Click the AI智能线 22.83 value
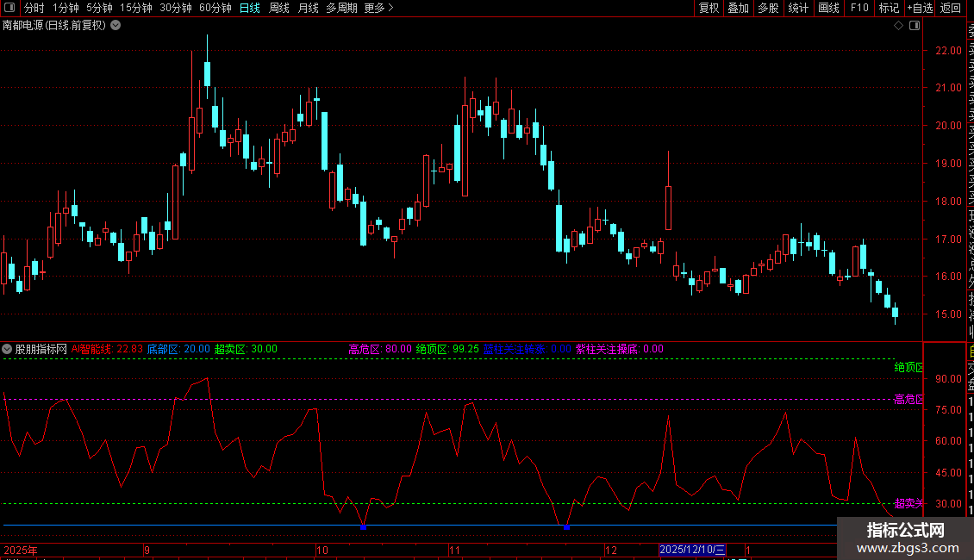 (x=107, y=349)
